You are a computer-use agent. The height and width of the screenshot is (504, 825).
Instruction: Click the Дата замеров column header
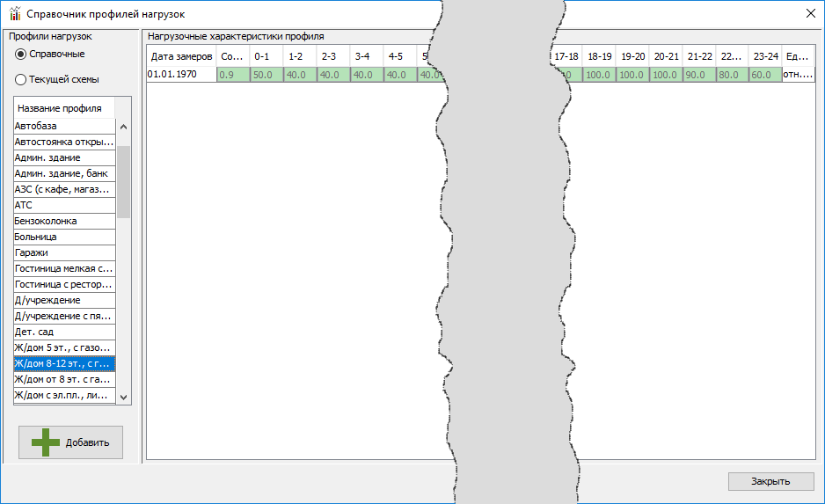tap(181, 56)
